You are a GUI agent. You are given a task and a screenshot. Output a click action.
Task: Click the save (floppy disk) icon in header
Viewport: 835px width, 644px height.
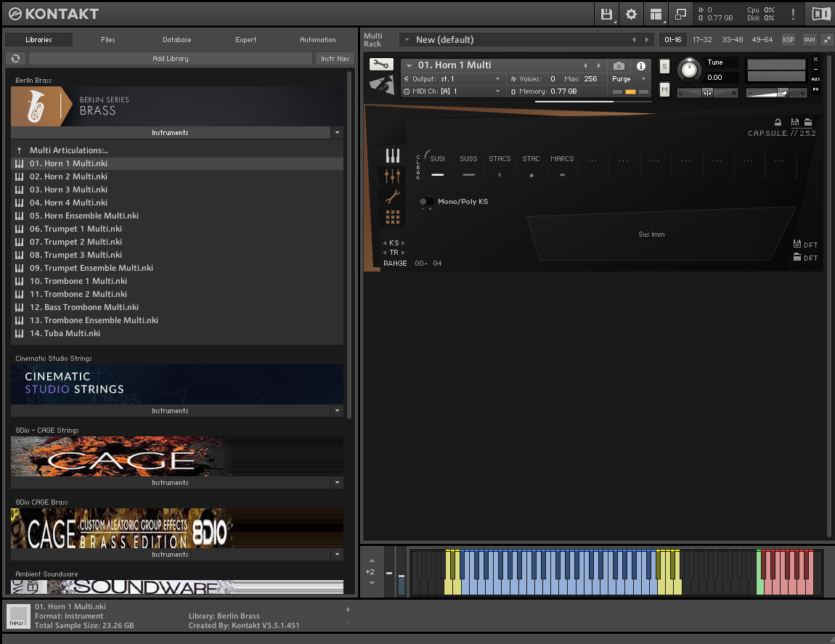pyautogui.click(x=606, y=15)
